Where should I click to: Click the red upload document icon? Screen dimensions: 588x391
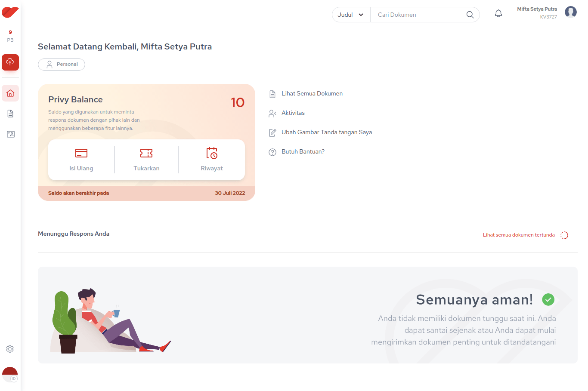pos(10,62)
